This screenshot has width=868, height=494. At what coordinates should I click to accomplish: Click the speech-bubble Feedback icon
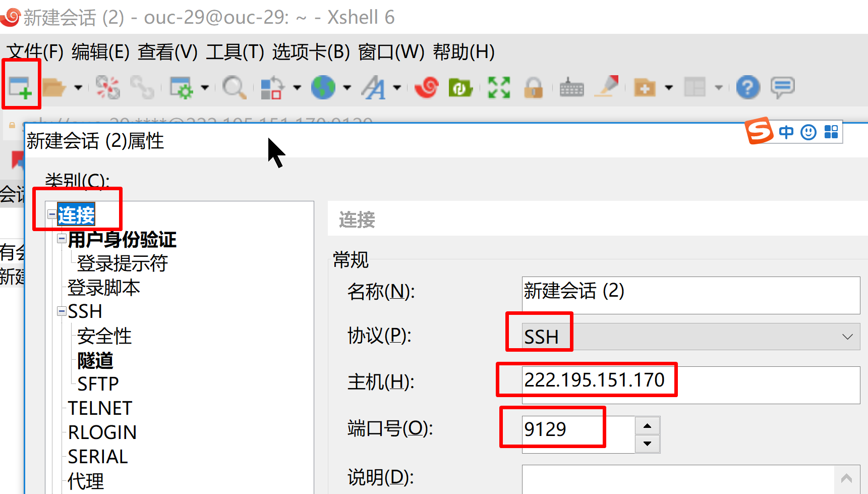tap(783, 87)
